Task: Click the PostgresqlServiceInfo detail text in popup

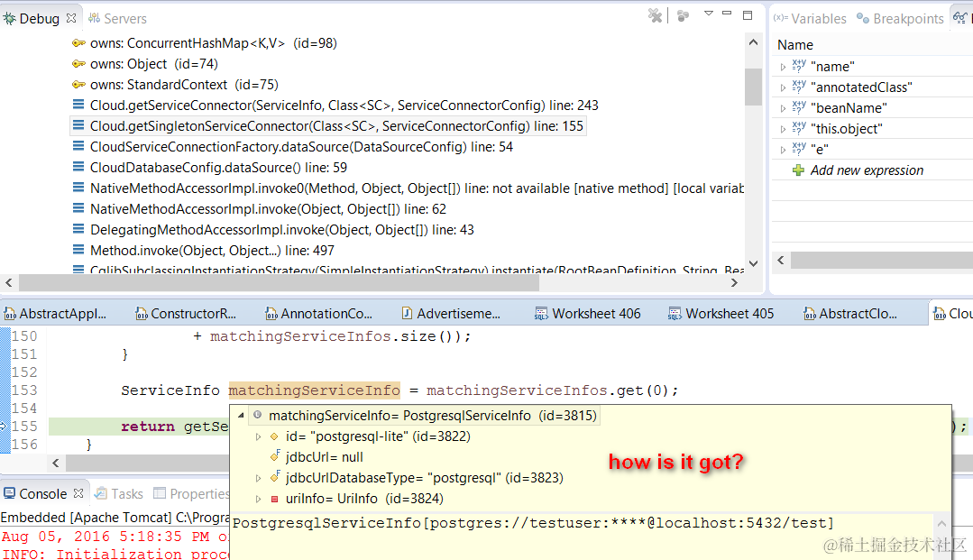Action: 533,523
